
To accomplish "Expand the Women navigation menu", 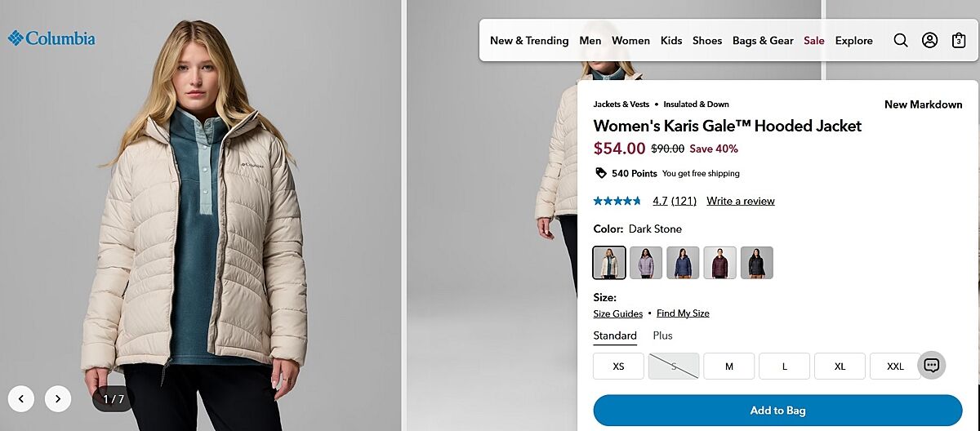I will pyautogui.click(x=630, y=41).
